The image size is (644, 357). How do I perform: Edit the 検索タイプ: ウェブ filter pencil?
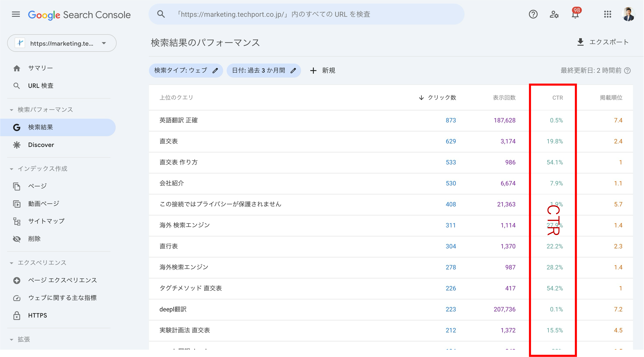point(215,71)
